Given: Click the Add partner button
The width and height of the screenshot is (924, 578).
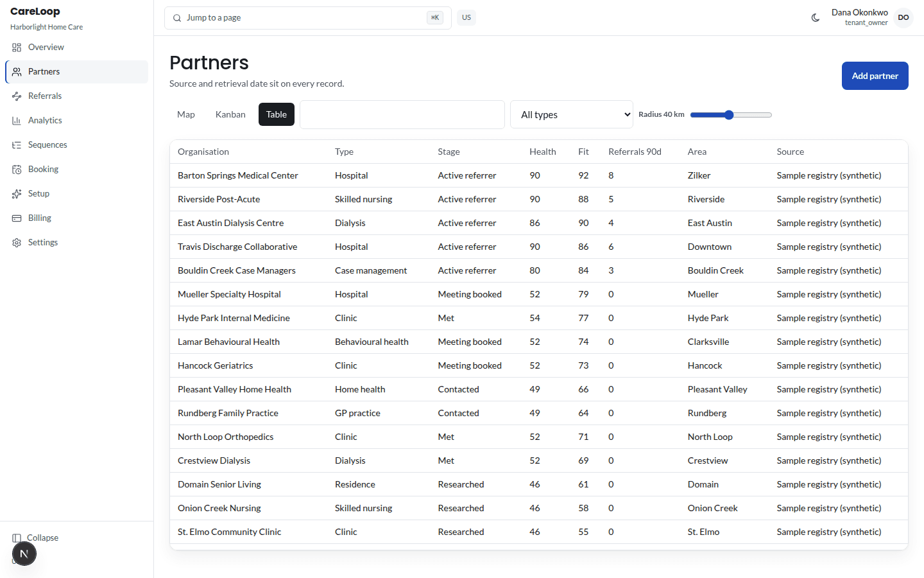Looking at the screenshot, I should tap(875, 76).
